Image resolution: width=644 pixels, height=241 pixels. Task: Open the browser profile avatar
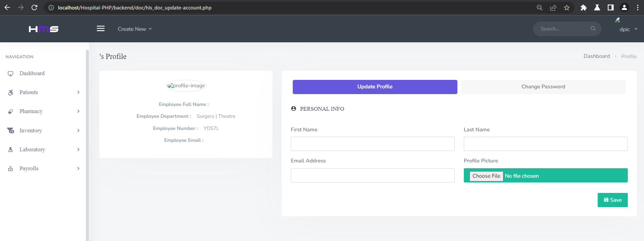tap(624, 7)
